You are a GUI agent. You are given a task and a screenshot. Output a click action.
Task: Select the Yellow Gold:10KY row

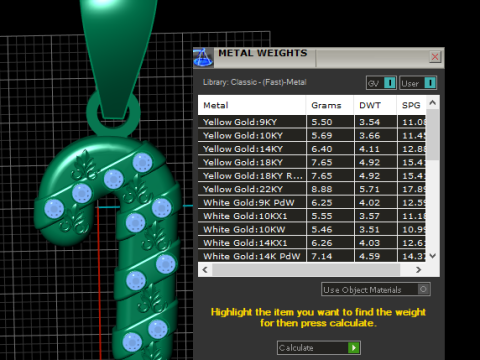coord(312,135)
